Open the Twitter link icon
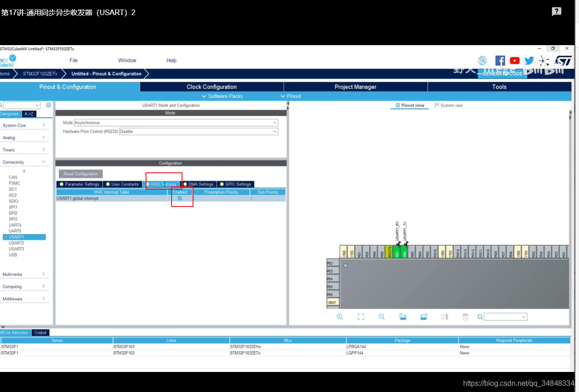 tap(529, 61)
